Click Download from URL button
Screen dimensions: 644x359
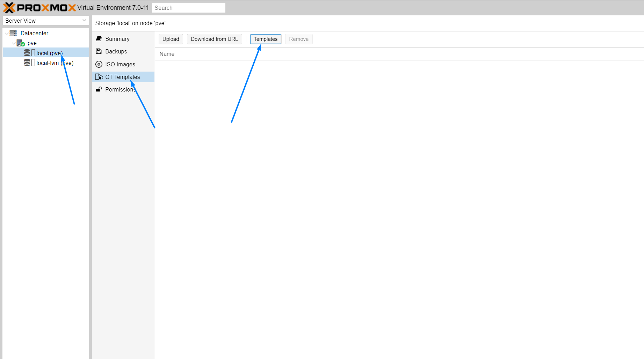pos(214,39)
